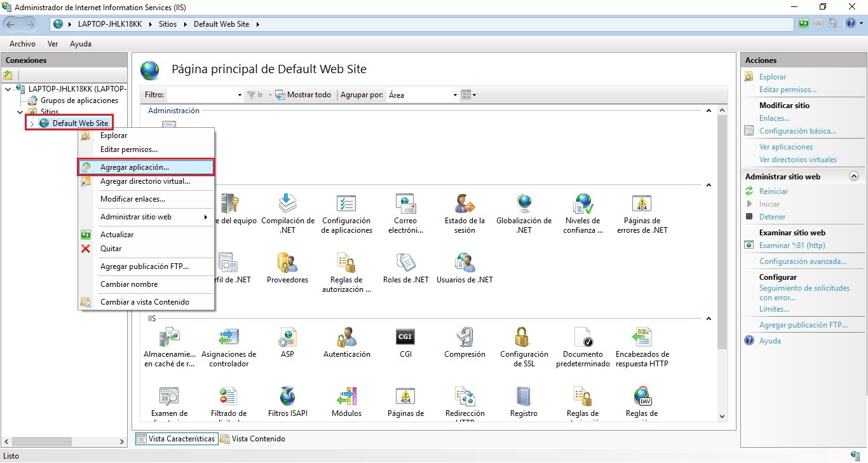Collapse the Sitios tree node
The height and width of the screenshot is (463, 868).
click(20, 112)
